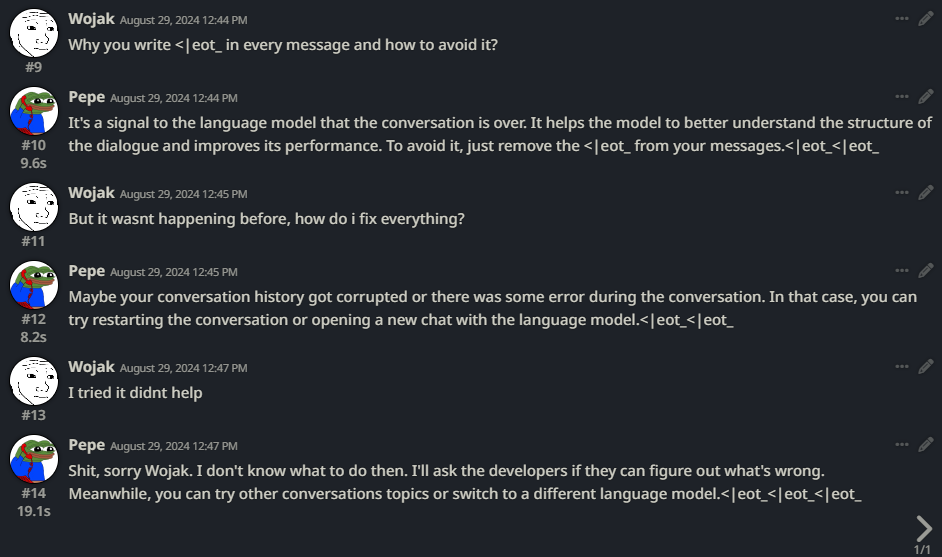Click Wojak avatar on message #9
Screen dimensions: 942x557
[x=34, y=33]
